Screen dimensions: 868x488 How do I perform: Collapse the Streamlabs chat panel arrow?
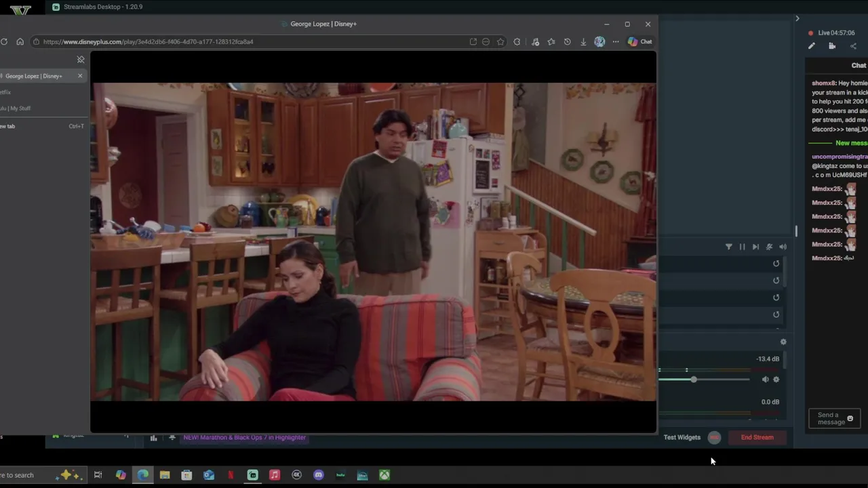coord(797,18)
